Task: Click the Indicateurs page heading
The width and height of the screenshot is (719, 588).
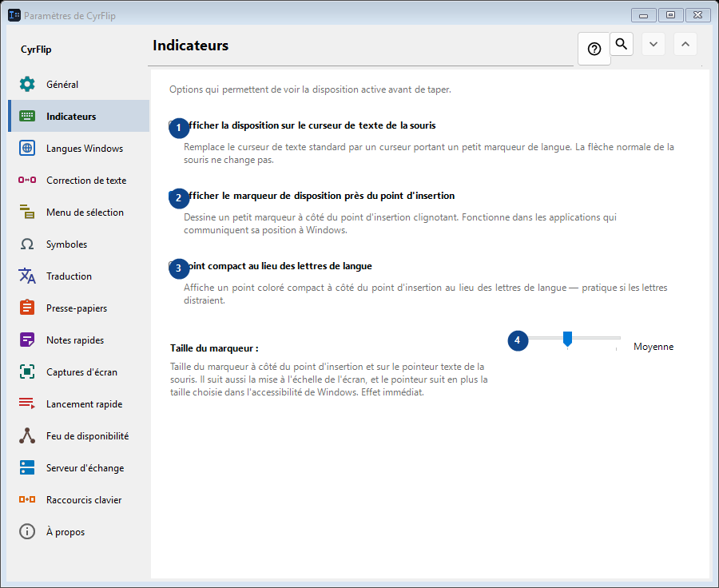Action: [190, 46]
